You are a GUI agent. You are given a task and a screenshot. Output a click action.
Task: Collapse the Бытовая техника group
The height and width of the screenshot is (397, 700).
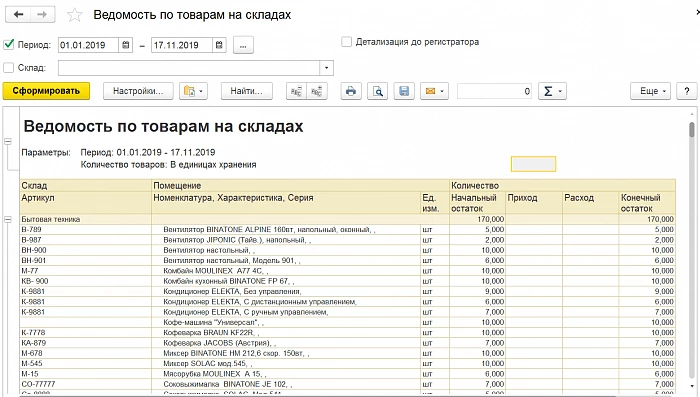[x=8, y=219]
